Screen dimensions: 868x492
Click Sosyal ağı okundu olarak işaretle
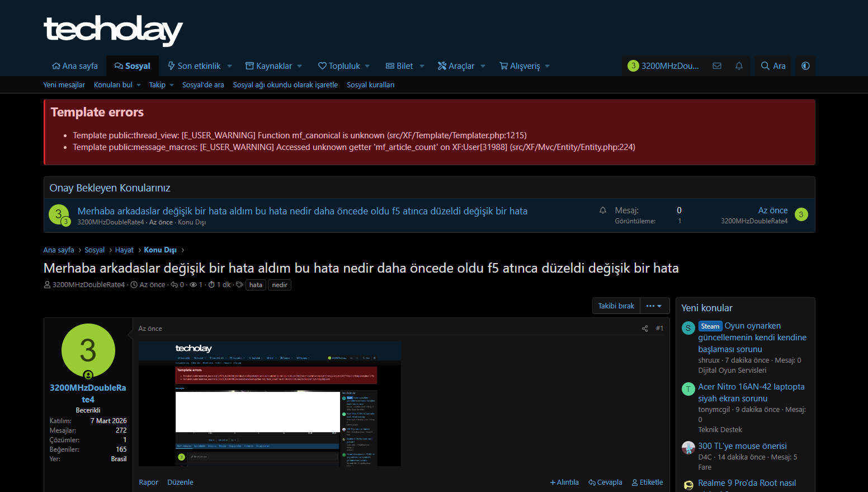tap(285, 85)
